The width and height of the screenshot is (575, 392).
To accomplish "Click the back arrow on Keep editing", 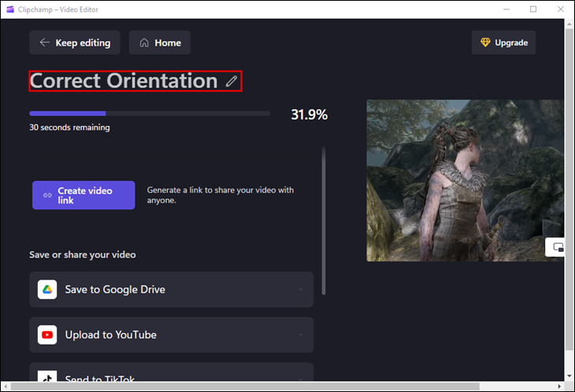I will 45,43.
